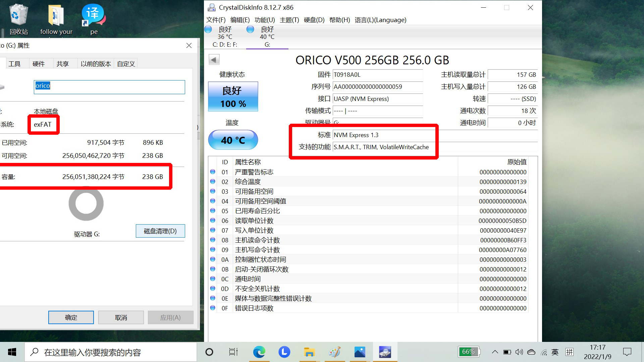This screenshot has width=644, height=362.
Task: Switch to the 以前的版本 tab
Action: (x=96, y=64)
